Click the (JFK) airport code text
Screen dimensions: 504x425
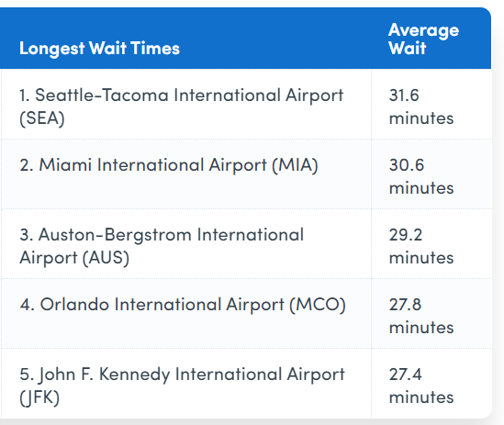click(x=39, y=397)
